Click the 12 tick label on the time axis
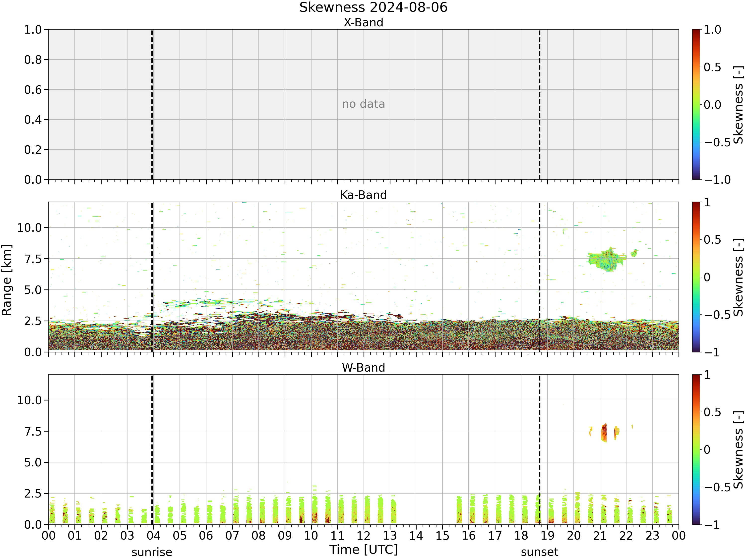The height and width of the screenshot is (560, 747). (x=363, y=536)
